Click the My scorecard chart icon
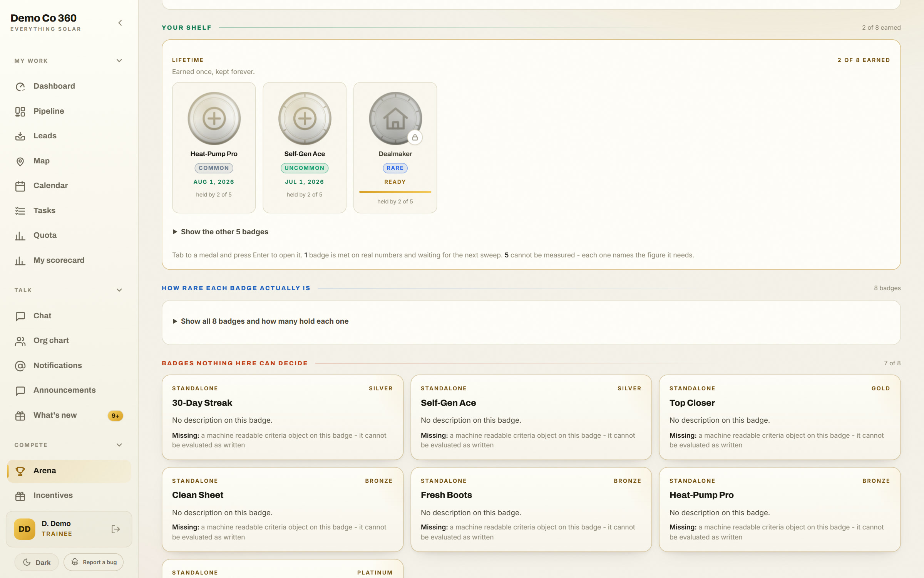 (x=20, y=261)
